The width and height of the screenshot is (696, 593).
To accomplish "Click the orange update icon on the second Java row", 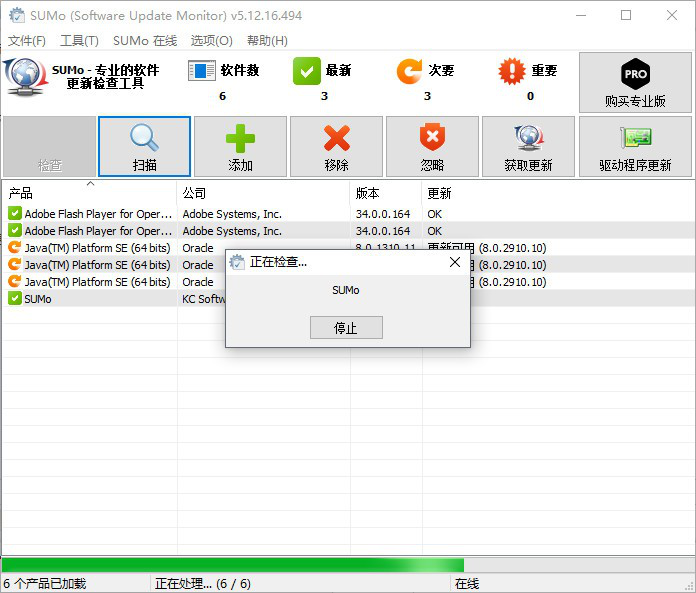I will click(x=15, y=265).
